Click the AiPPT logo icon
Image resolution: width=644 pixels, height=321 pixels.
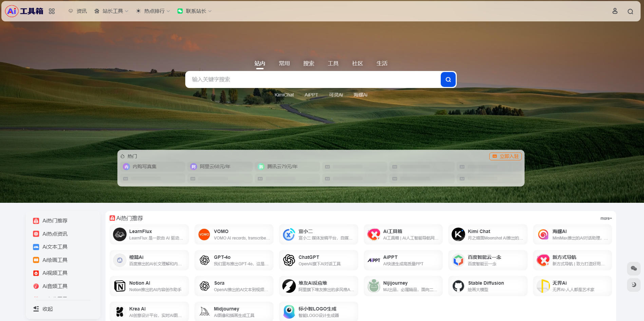click(x=374, y=260)
